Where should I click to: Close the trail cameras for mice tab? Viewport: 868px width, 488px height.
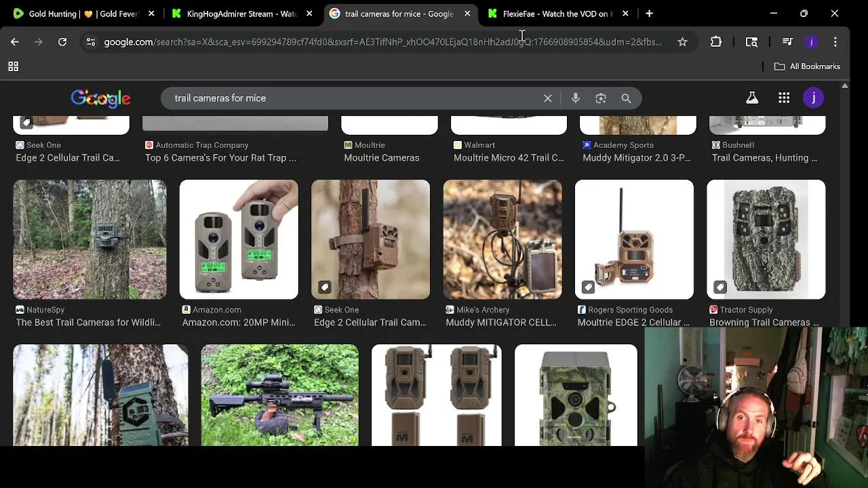(x=467, y=14)
